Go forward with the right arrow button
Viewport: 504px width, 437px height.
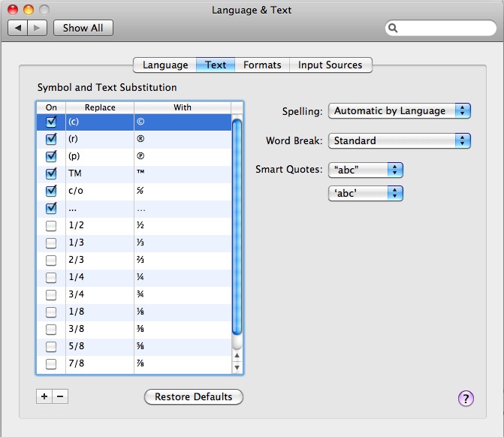38,28
